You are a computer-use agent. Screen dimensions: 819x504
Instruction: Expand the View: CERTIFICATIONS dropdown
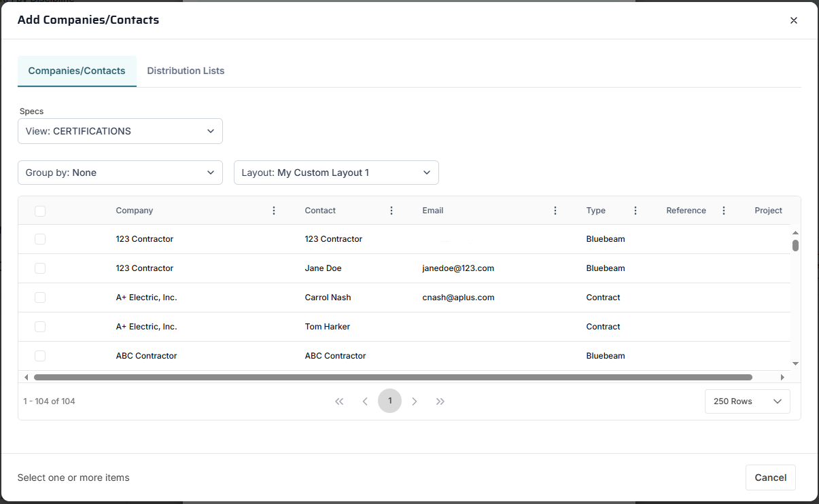pos(120,131)
